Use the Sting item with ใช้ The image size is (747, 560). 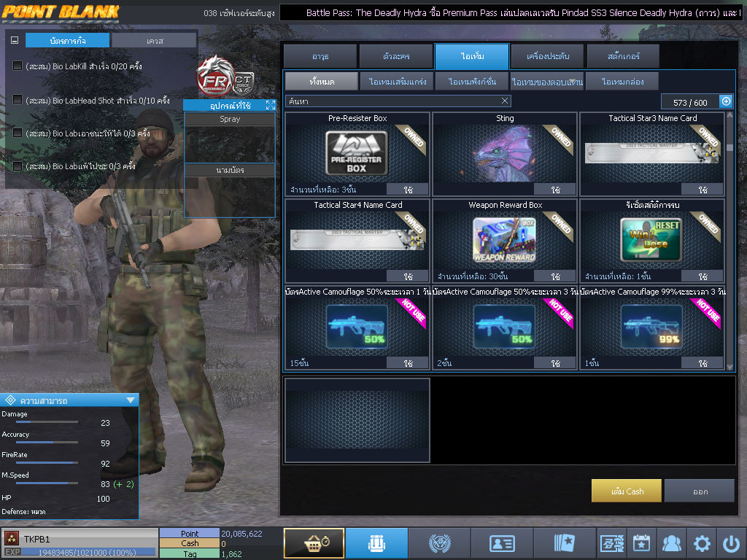click(555, 190)
